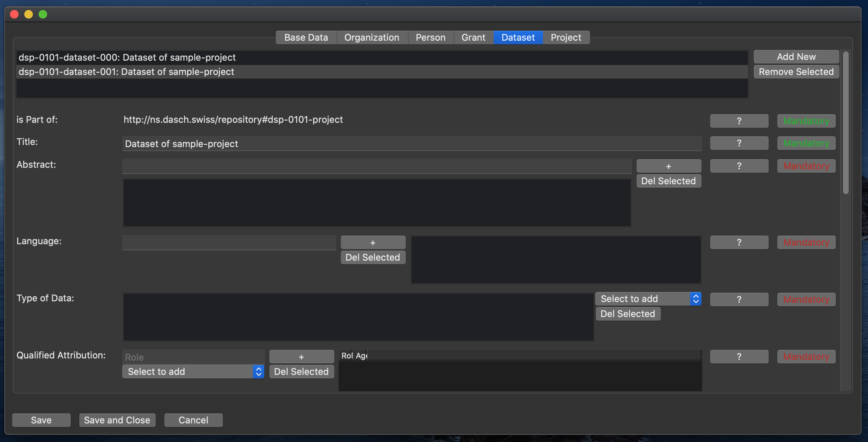868x442 pixels.
Task: Click the vertical scrollbar thumb
Action: 845,123
